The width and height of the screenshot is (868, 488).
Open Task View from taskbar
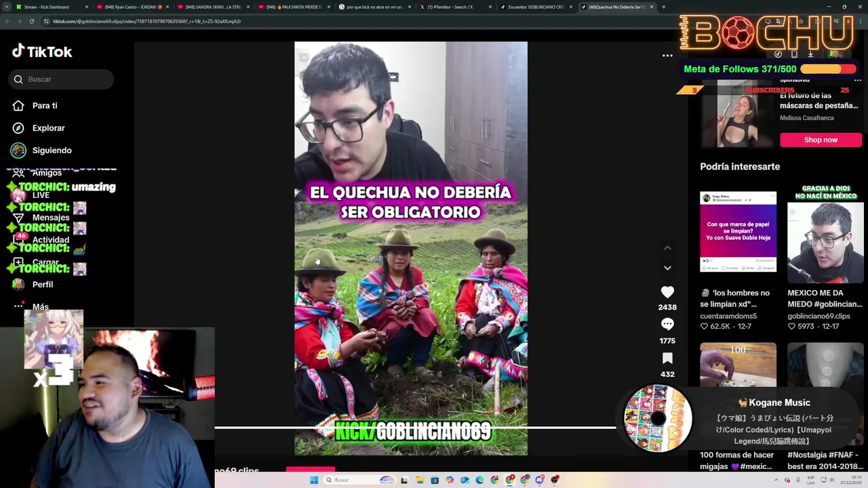coord(404,480)
